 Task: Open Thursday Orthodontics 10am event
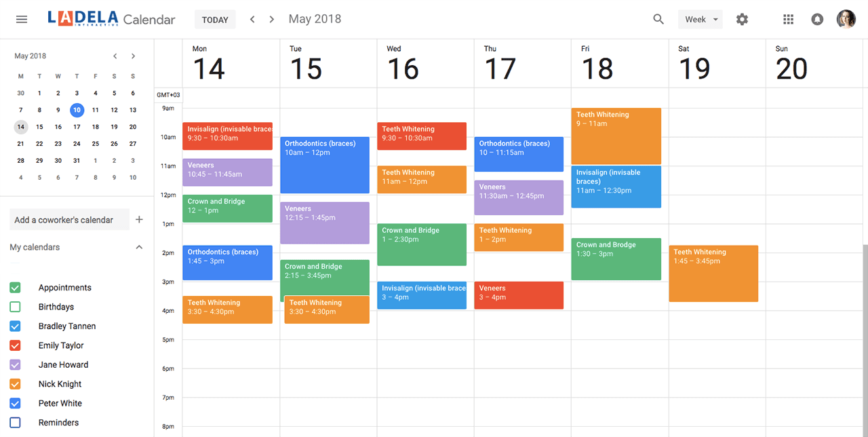point(519,154)
